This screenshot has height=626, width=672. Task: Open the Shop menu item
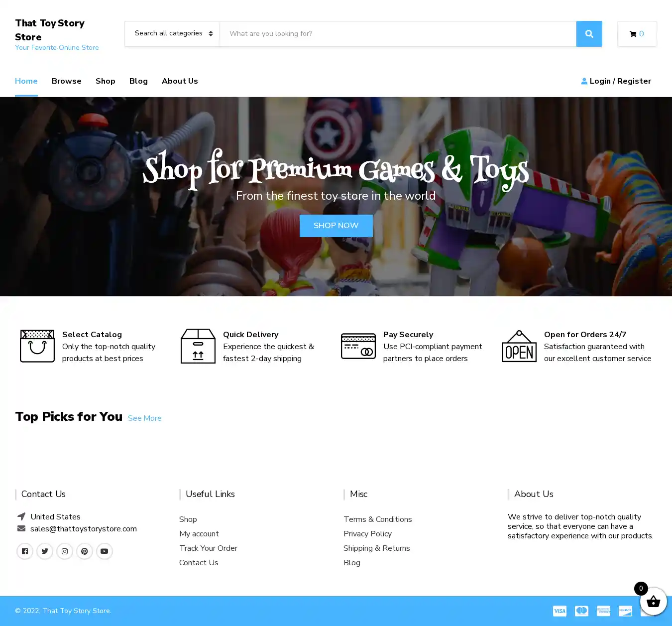pyautogui.click(x=105, y=81)
